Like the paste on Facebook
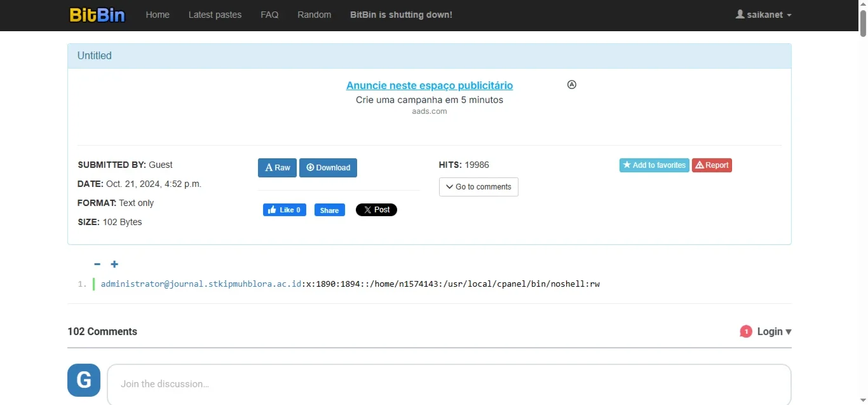The height and width of the screenshot is (405, 868). [x=285, y=210]
